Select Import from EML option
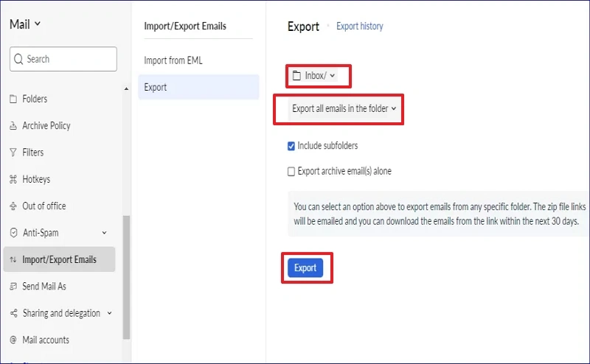Screen dimensions: 590x364 pyautogui.click(x=173, y=60)
